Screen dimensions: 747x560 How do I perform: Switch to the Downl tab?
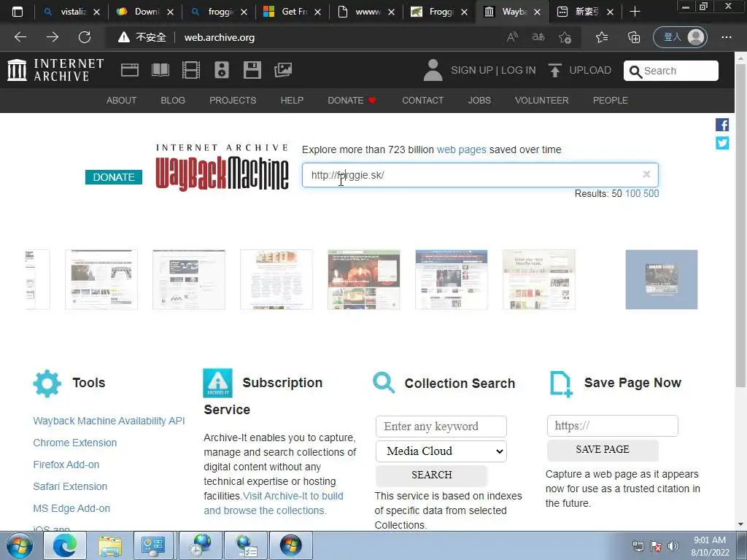[145, 12]
